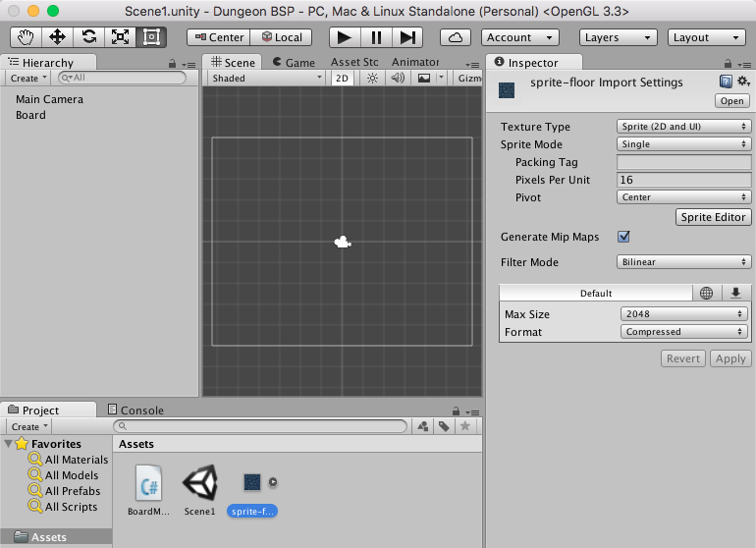The image size is (756, 548).
Task: Click the Play button
Action: click(345, 37)
